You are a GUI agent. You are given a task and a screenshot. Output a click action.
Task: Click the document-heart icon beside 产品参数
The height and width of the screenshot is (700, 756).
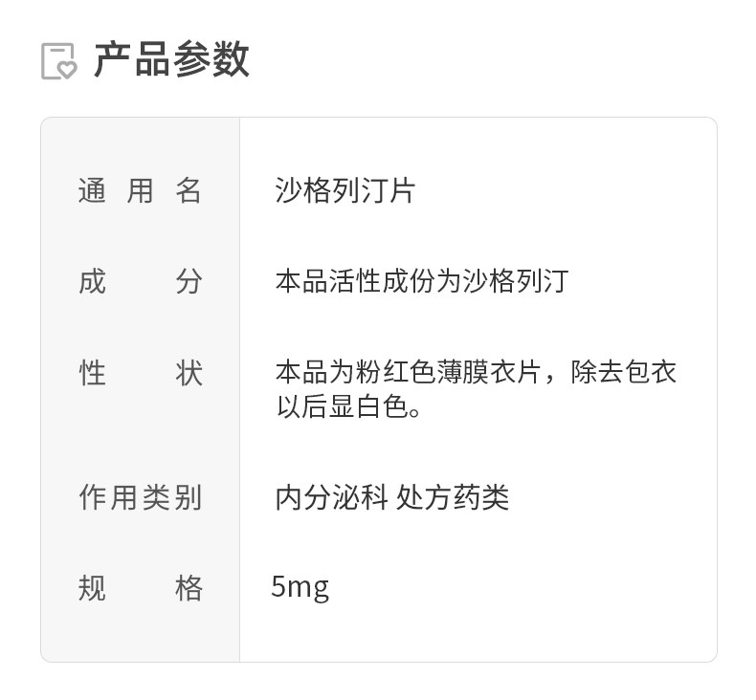(x=58, y=60)
